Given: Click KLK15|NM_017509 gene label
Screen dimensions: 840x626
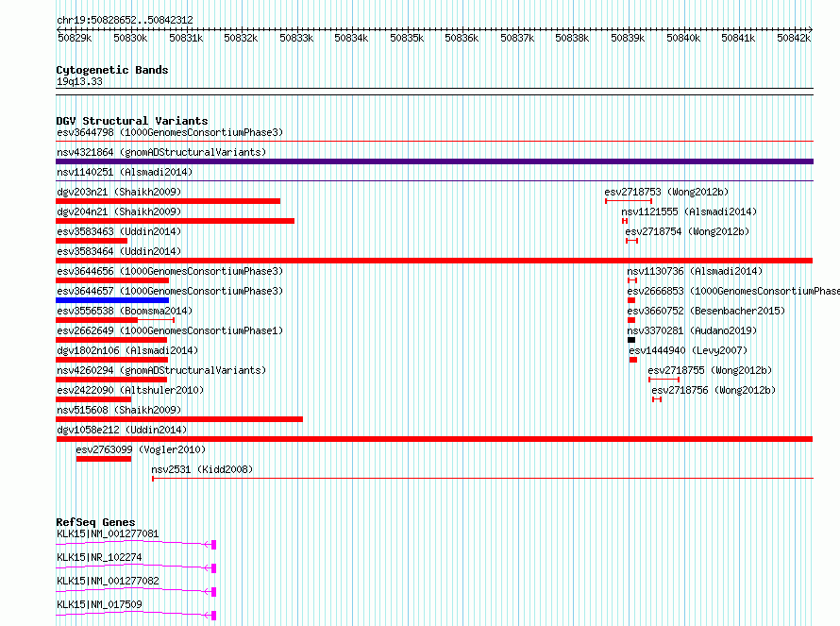Looking at the screenshot, I should 99,604.
